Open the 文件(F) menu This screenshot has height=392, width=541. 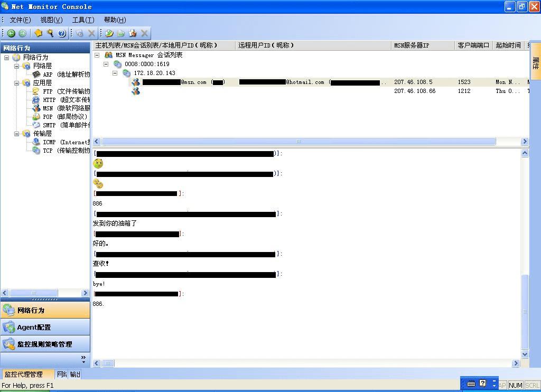[x=21, y=20]
